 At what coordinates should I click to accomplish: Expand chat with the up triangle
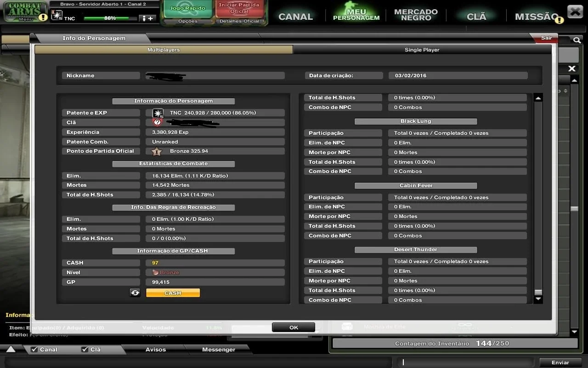(11, 350)
